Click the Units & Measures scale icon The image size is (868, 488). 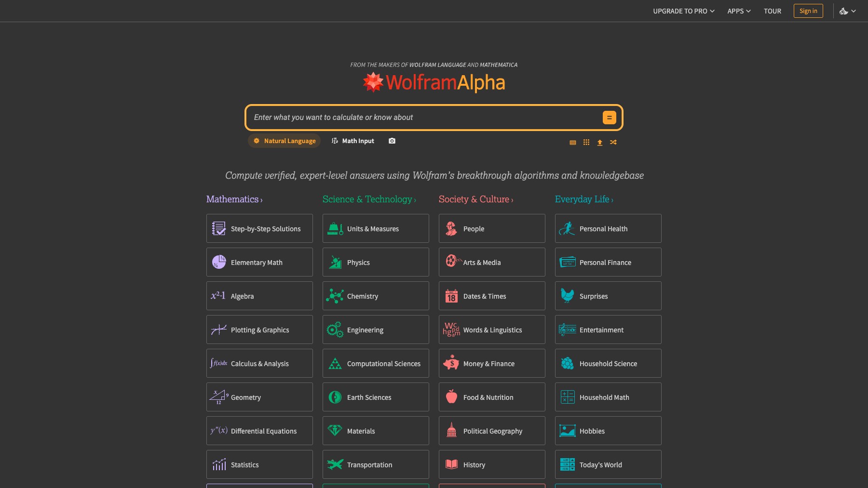pos(335,228)
